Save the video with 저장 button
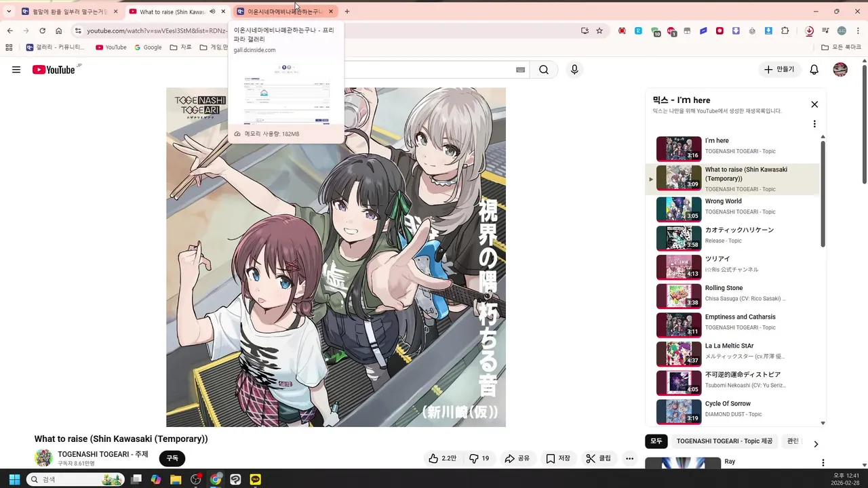Image resolution: width=868 pixels, height=488 pixels. [x=558, y=459]
